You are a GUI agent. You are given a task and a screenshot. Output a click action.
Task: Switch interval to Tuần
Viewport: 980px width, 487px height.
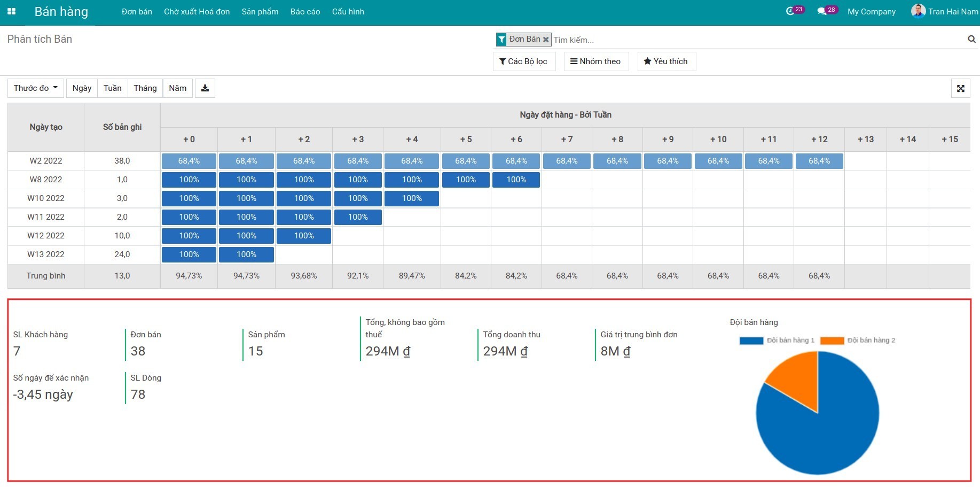coord(113,88)
